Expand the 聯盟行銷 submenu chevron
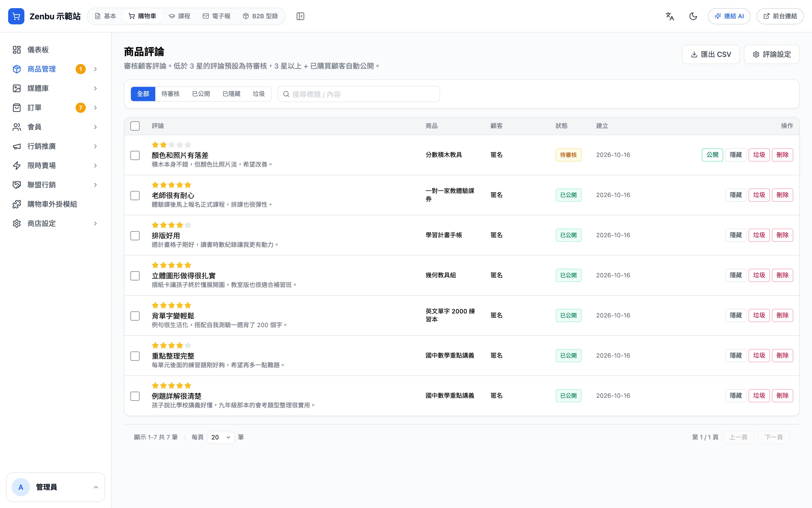This screenshot has width=812, height=508. (x=95, y=185)
